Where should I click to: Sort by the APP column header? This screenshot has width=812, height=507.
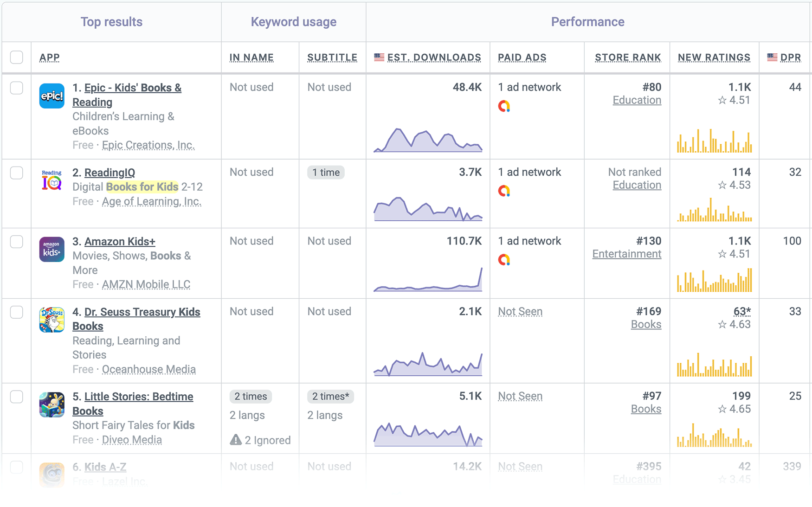click(50, 58)
